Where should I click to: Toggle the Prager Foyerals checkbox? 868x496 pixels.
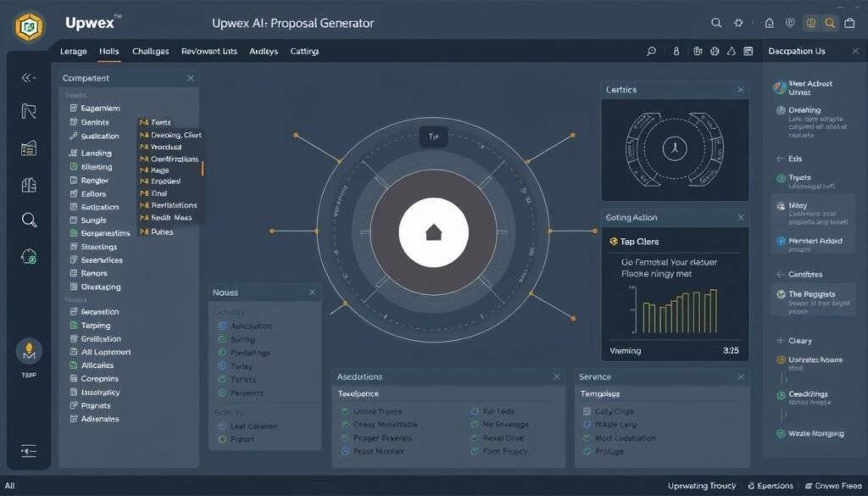click(x=345, y=437)
